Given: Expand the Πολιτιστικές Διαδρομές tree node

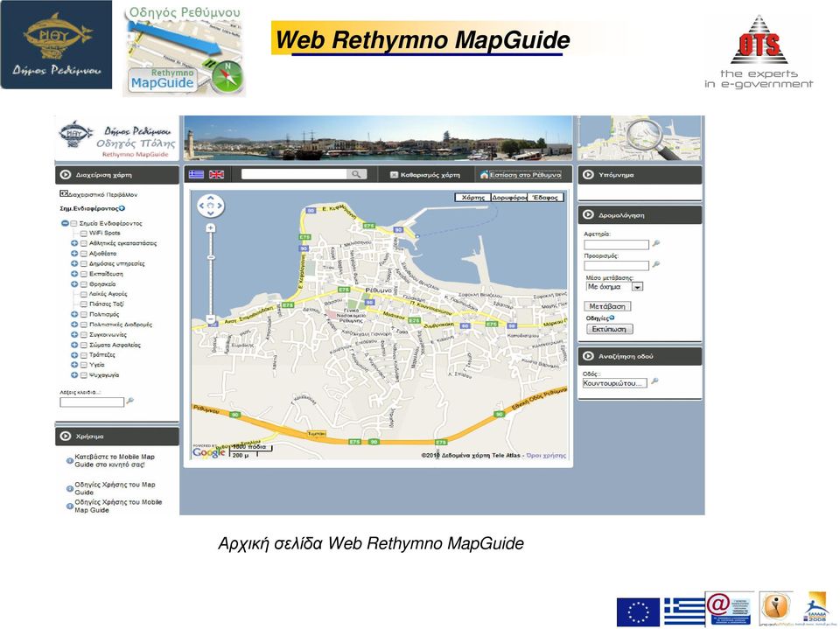Looking at the screenshot, I should [x=74, y=325].
